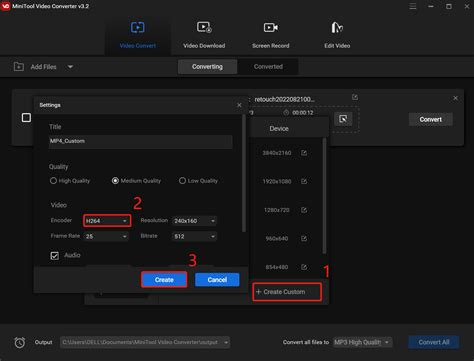474x361 pixels.
Task: Remove the file with the X icon
Action: pos(455,98)
